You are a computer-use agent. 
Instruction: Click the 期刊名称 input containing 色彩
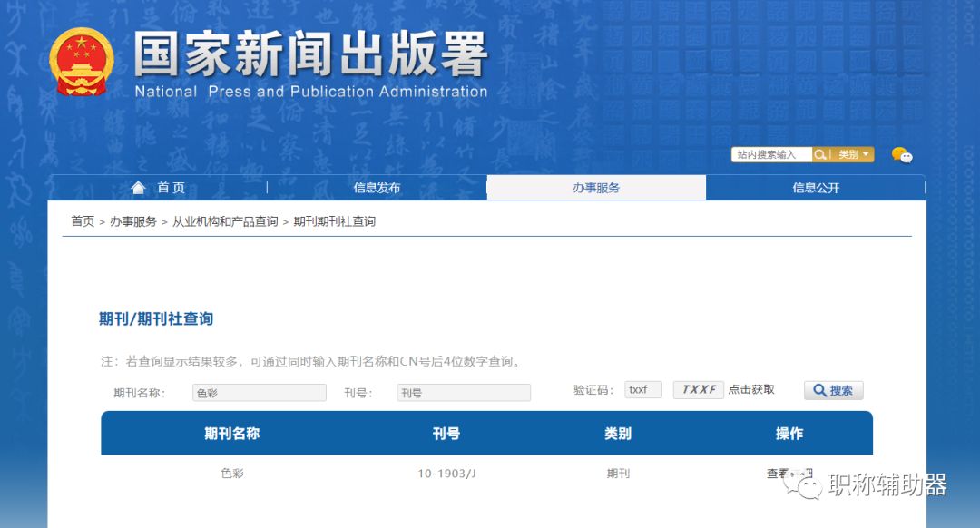tap(259, 392)
